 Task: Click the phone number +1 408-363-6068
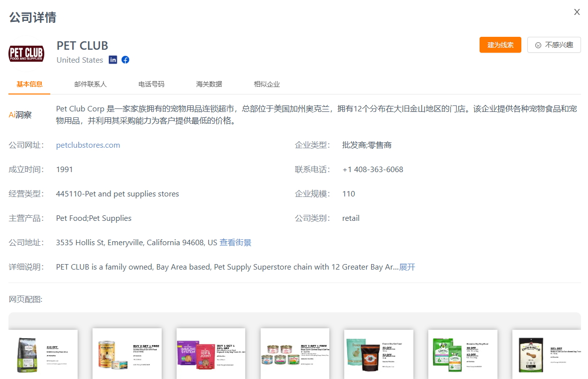pyautogui.click(x=373, y=170)
